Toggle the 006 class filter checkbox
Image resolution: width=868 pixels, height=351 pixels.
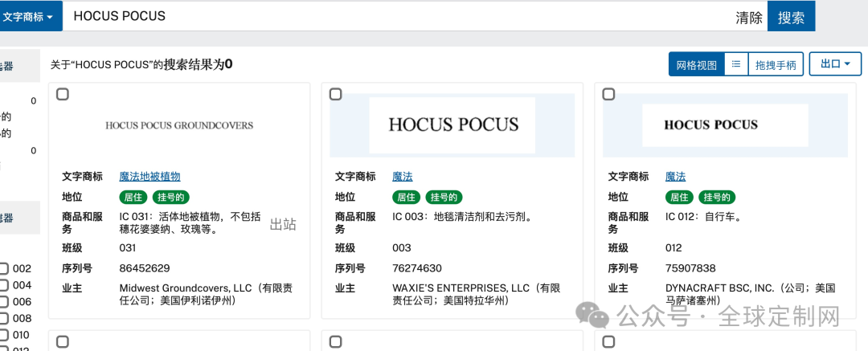(4, 302)
